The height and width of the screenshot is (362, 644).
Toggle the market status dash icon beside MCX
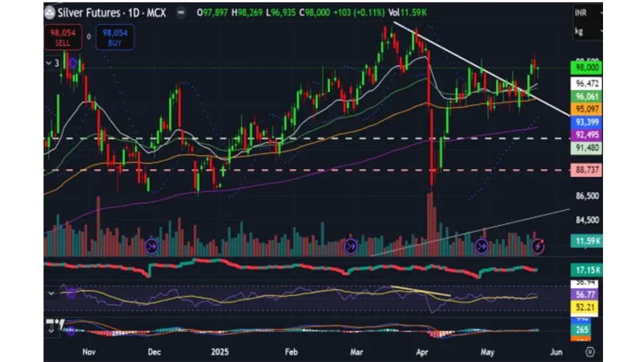point(181,13)
